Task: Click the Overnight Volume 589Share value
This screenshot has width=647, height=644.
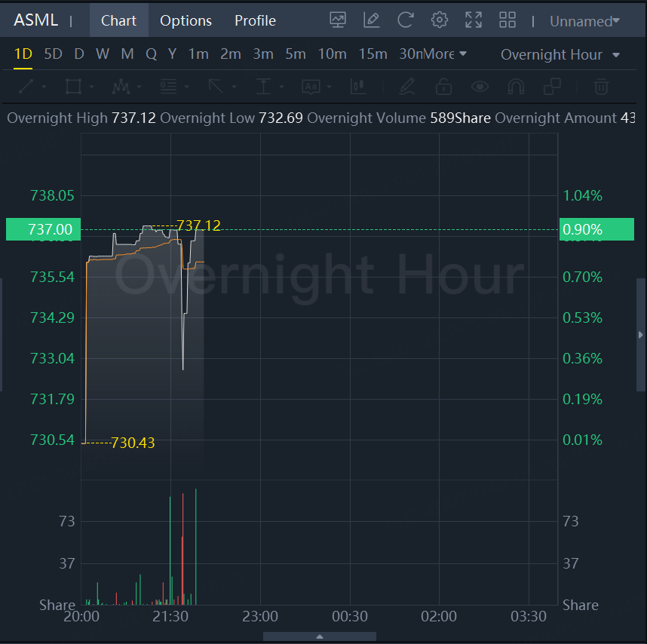Action: point(461,118)
